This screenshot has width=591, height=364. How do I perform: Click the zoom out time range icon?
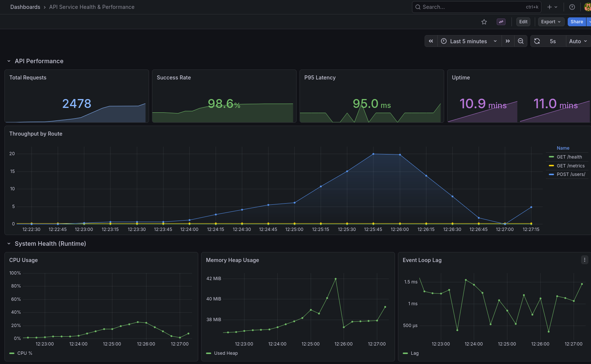coord(520,41)
